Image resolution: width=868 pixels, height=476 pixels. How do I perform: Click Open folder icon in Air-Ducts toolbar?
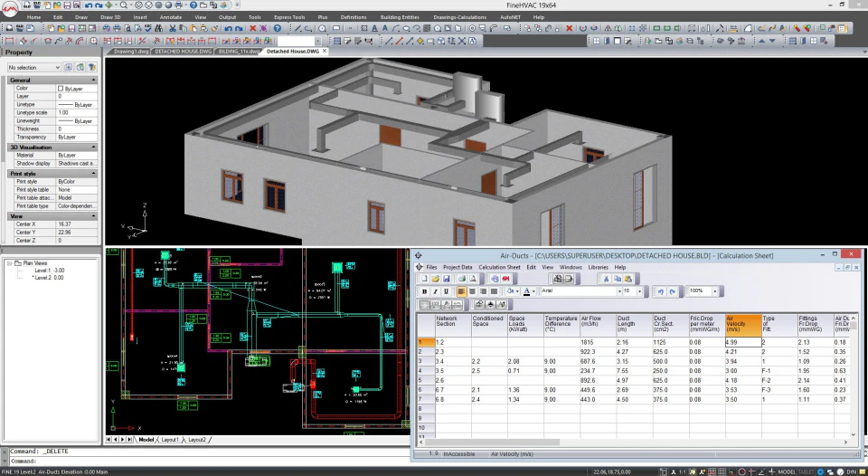coord(436,279)
